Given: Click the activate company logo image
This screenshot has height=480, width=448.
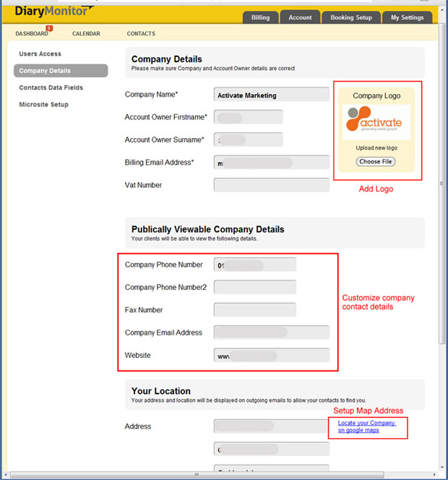Looking at the screenshot, I should pos(376,122).
